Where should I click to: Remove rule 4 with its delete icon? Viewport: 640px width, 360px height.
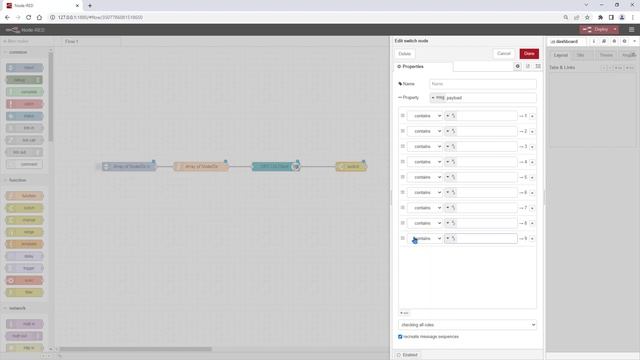click(x=532, y=162)
